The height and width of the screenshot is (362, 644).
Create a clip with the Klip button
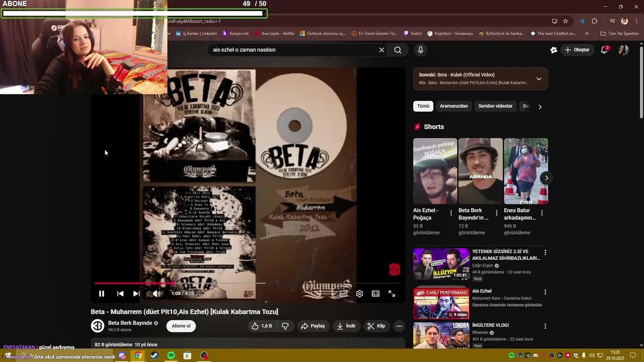point(376,326)
